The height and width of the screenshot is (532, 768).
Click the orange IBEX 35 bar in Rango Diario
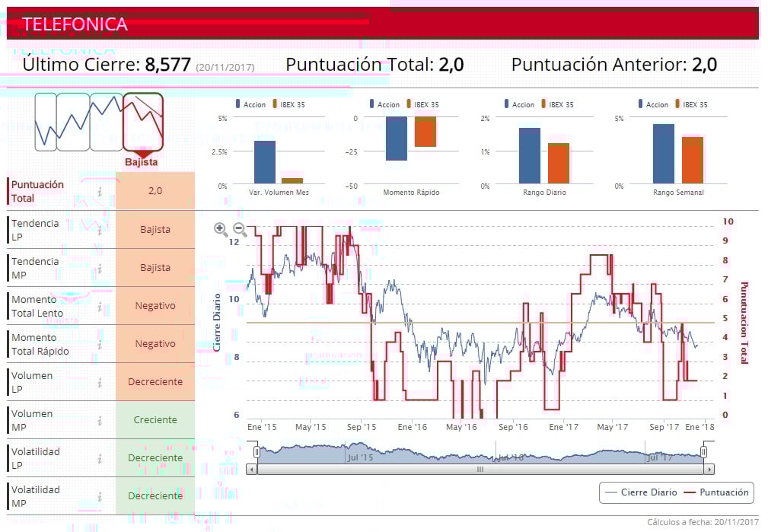click(x=559, y=164)
